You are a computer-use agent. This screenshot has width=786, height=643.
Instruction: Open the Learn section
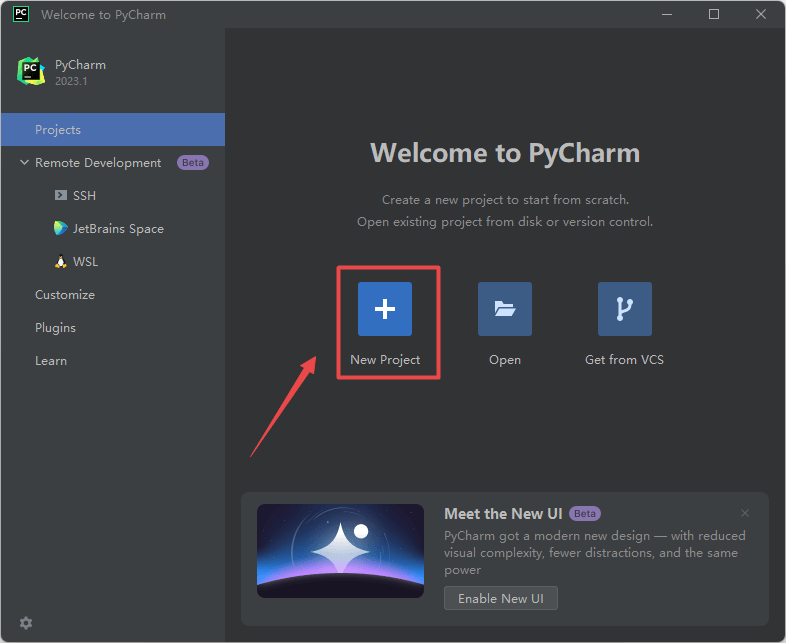51,361
